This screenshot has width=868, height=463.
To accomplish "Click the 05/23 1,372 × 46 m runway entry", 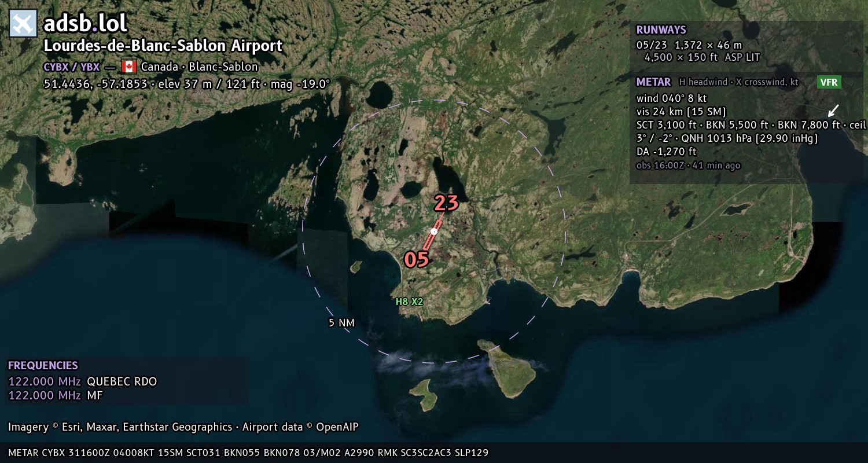I will pos(689,45).
